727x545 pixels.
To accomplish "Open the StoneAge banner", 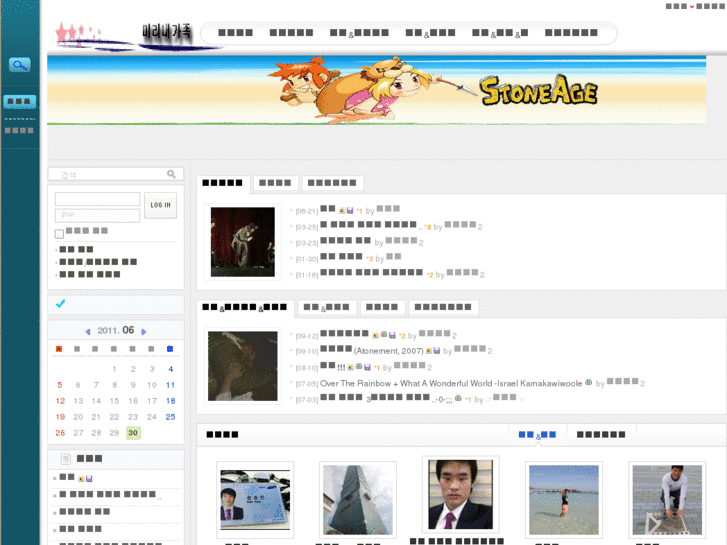I will pos(376,90).
